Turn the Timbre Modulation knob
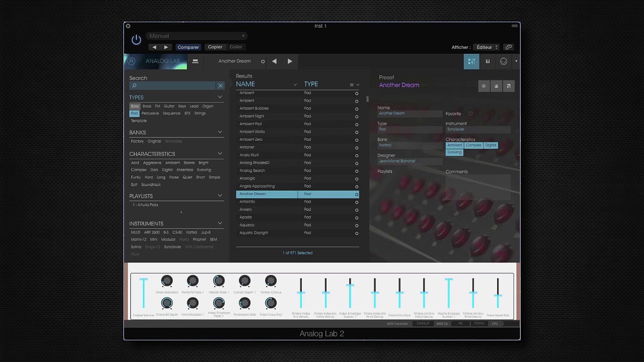The width and height of the screenshot is (644, 362). (x=167, y=281)
